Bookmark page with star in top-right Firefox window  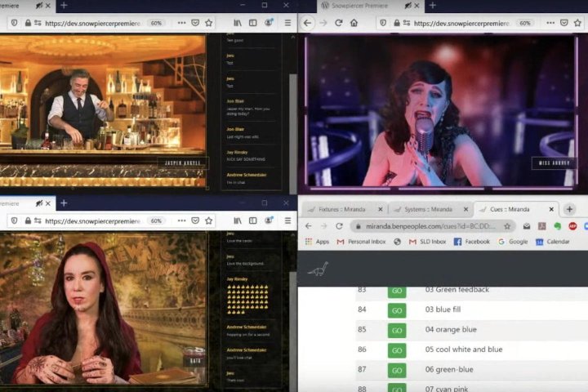[x=577, y=23]
